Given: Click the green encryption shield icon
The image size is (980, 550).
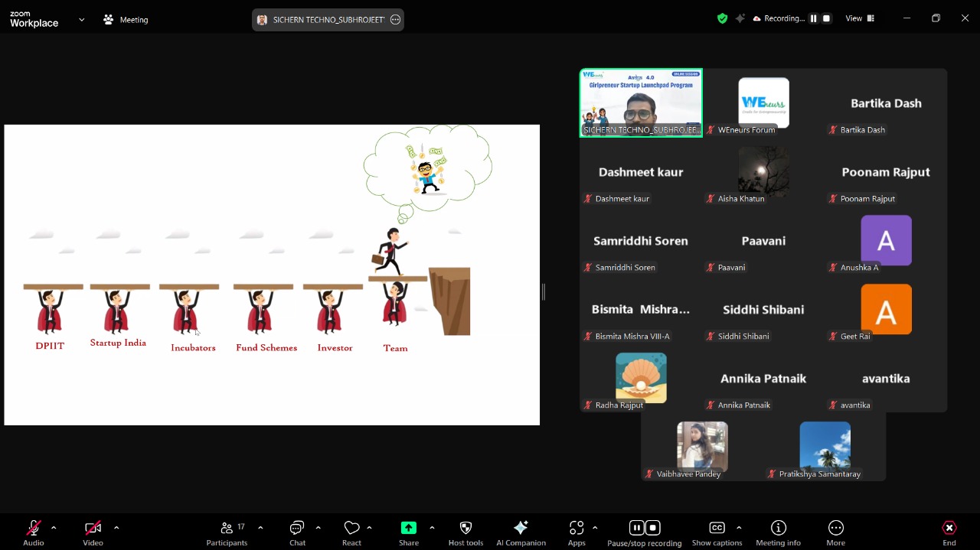Looking at the screenshot, I should click(722, 18).
